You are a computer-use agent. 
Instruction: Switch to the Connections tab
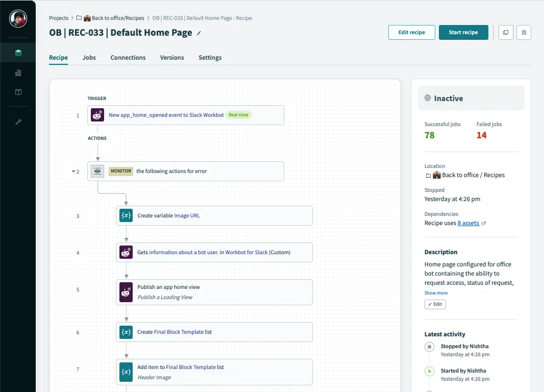(128, 58)
